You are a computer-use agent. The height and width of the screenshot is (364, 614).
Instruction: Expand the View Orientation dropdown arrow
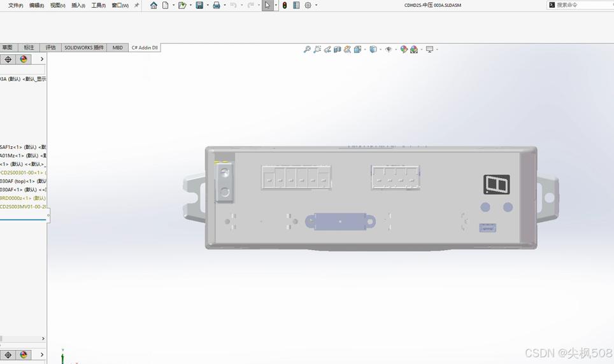click(365, 49)
